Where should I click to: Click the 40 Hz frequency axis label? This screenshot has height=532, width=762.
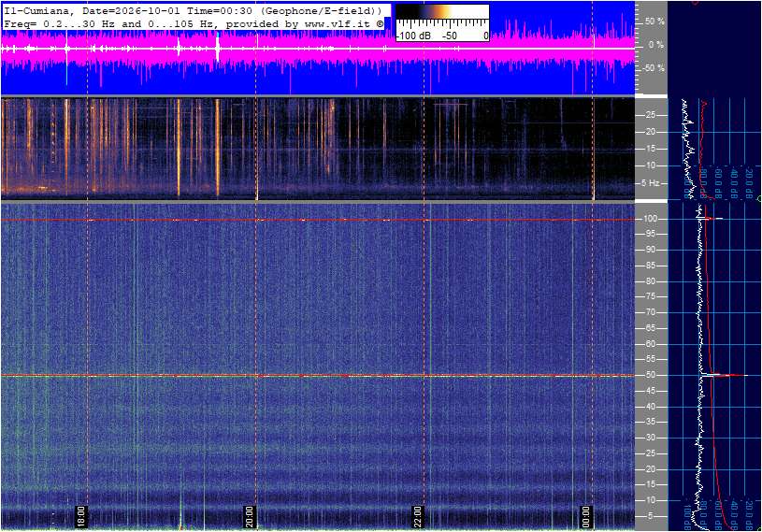[650, 407]
